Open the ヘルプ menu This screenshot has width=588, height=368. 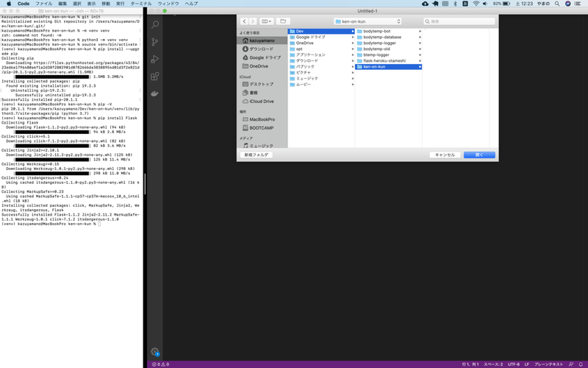tap(191, 4)
